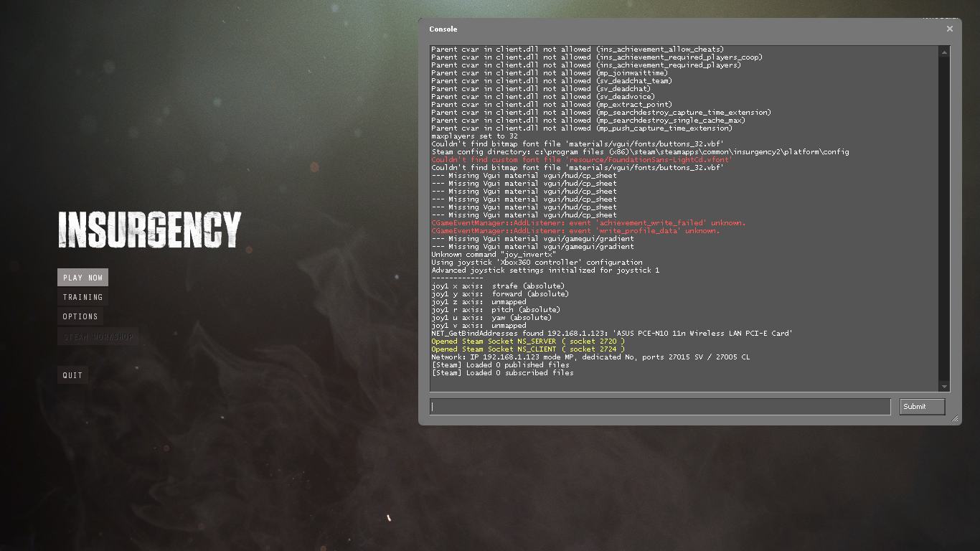Image resolution: width=980 pixels, height=551 pixels.
Task: Click the 'Unknown command "joy_invertx"' line
Action: (494, 255)
